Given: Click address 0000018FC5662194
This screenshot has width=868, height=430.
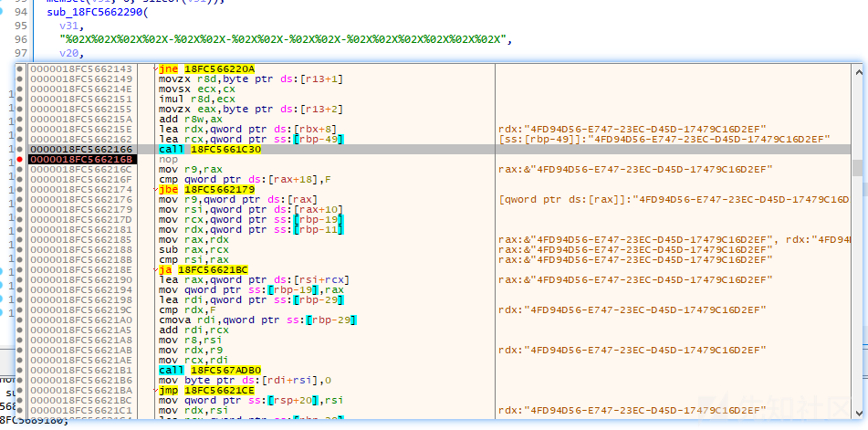Looking at the screenshot, I should pos(81,290).
